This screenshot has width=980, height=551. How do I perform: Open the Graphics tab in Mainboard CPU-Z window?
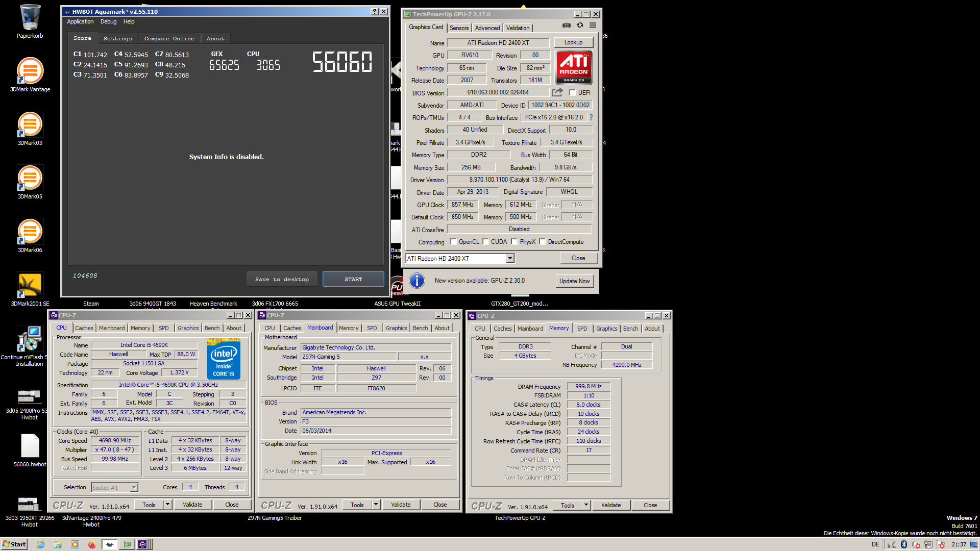396,328
